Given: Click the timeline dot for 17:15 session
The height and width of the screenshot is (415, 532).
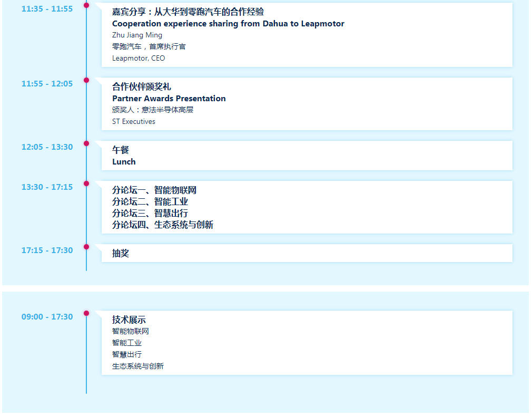Looking at the screenshot, I should tap(86, 247).
